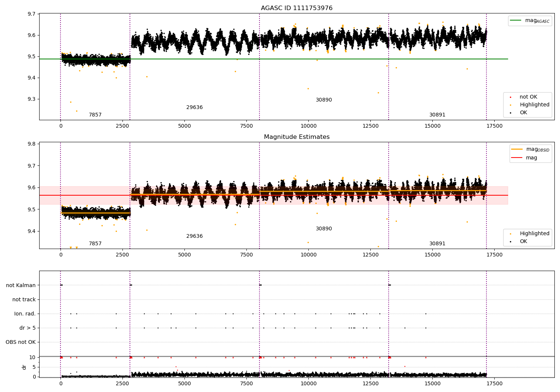This screenshot has height=392, width=560.
Task: Click OBSID label 30891 in Magnitude Estimates plot
Action: (x=437, y=244)
